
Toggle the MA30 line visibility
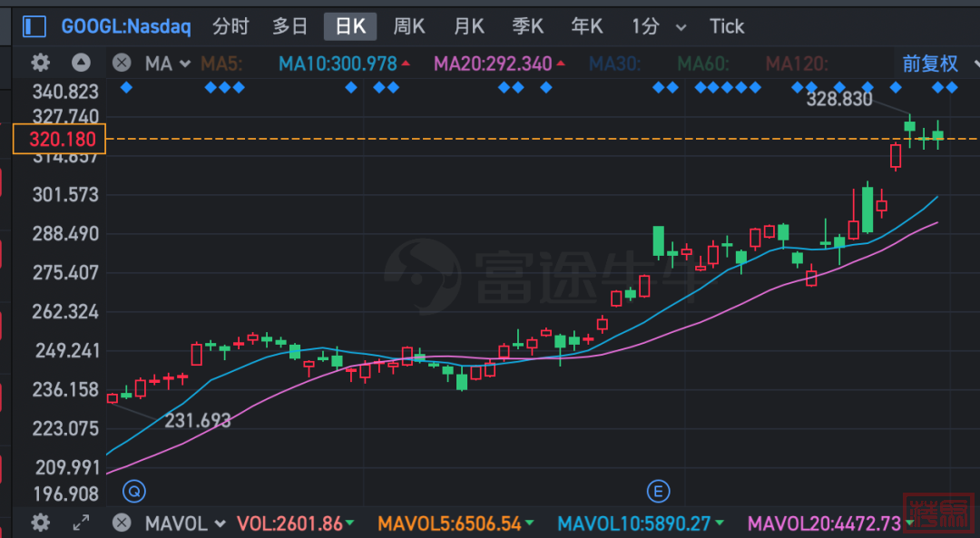pyautogui.click(x=615, y=64)
